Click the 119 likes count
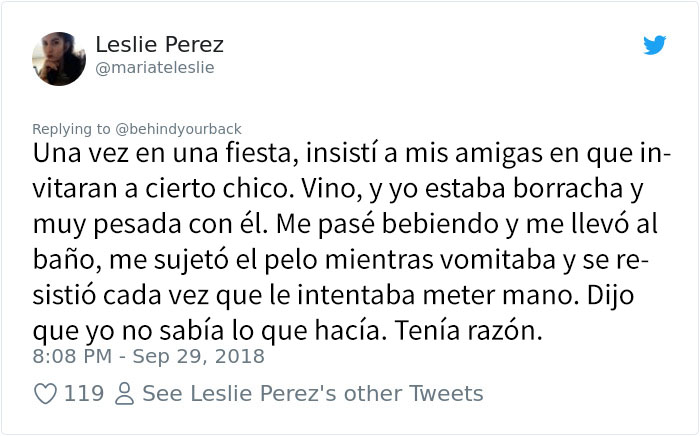The image size is (700, 436). click(x=84, y=394)
